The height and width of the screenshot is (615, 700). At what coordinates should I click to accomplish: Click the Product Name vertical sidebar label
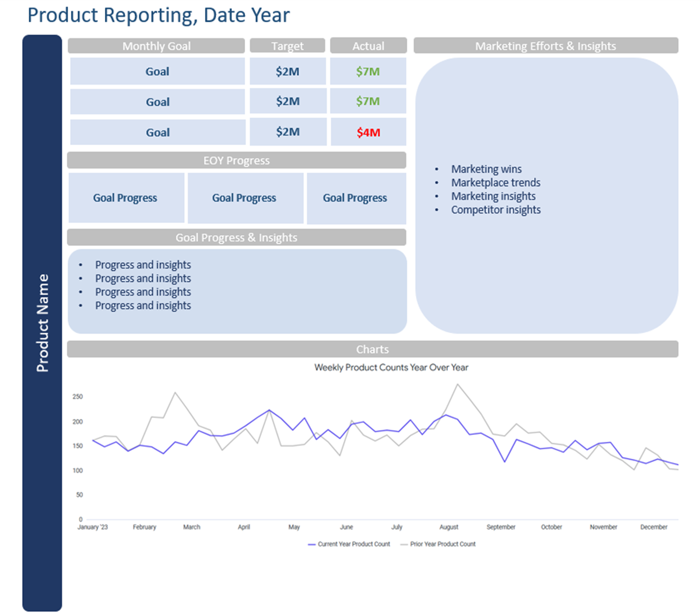click(x=42, y=323)
